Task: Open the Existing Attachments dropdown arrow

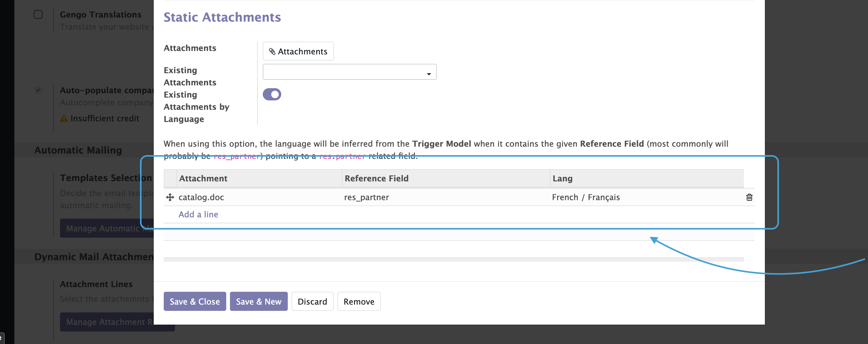Action: [x=429, y=74]
